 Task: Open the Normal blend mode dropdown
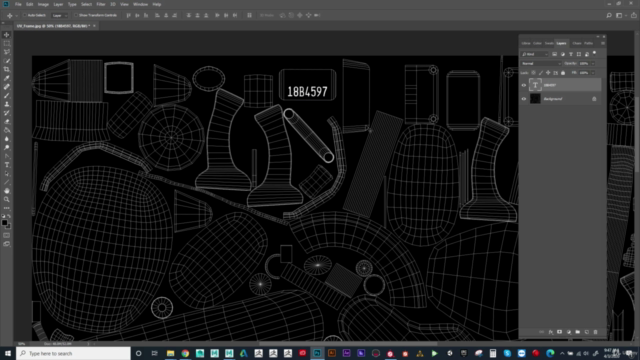tap(541, 64)
